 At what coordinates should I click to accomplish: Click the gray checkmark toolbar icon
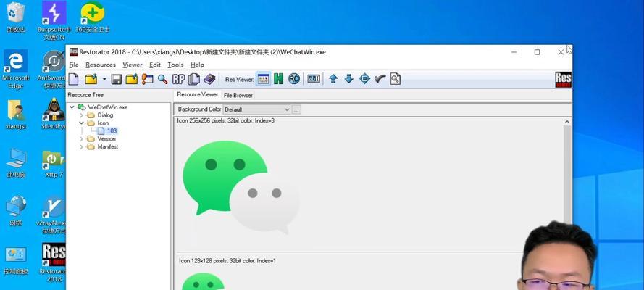tap(380, 79)
